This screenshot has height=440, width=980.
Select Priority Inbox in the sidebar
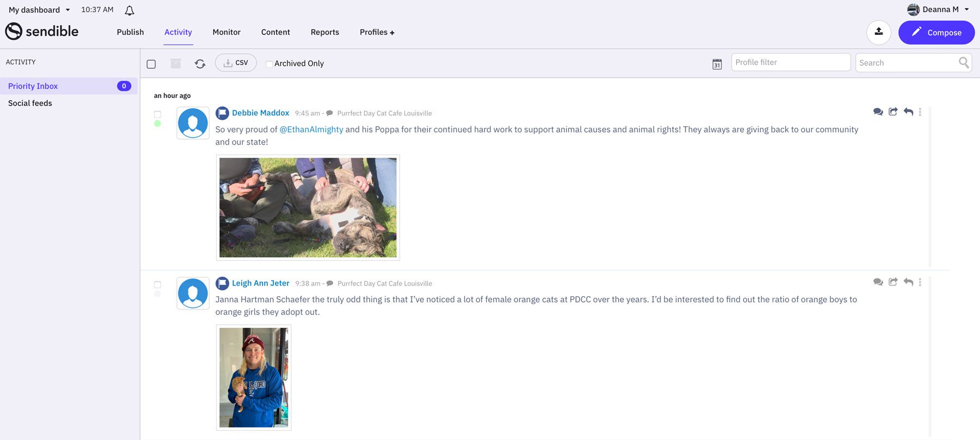[x=69, y=86]
